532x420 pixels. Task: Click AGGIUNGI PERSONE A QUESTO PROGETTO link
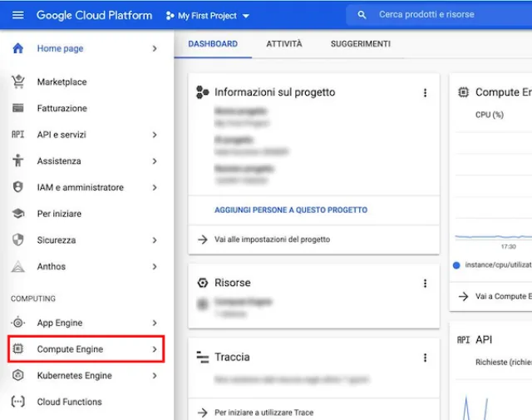(x=291, y=210)
